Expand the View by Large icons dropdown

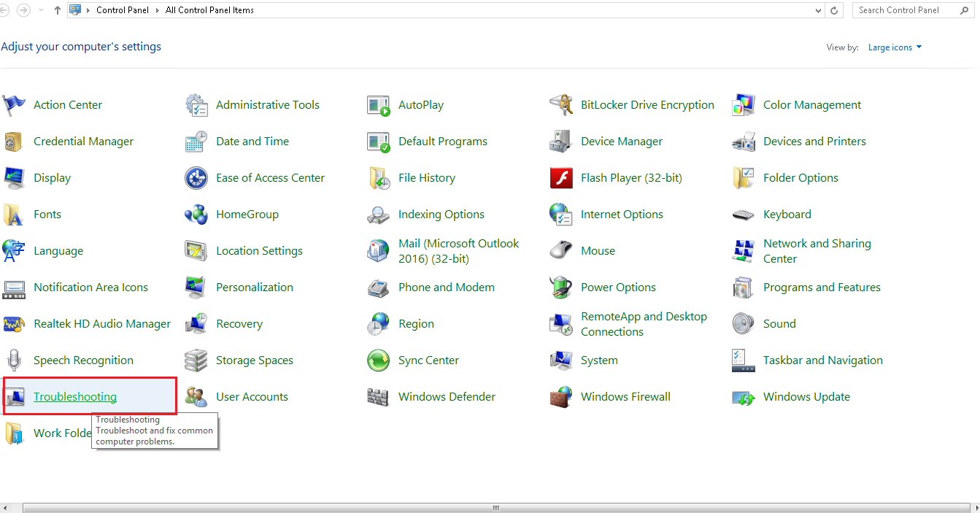pos(895,47)
